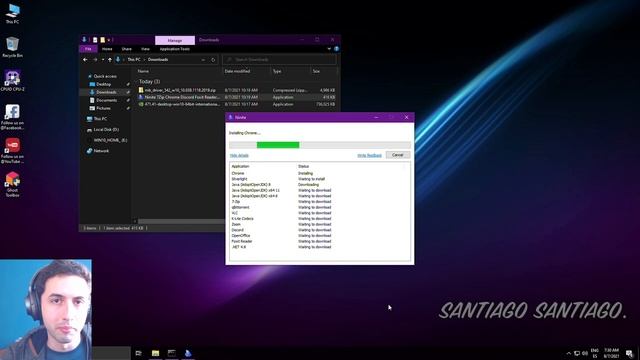This screenshot has width=640, height=360.
Task: Click Task View icon on taskbar
Action: pyautogui.click(x=138, y=353)
